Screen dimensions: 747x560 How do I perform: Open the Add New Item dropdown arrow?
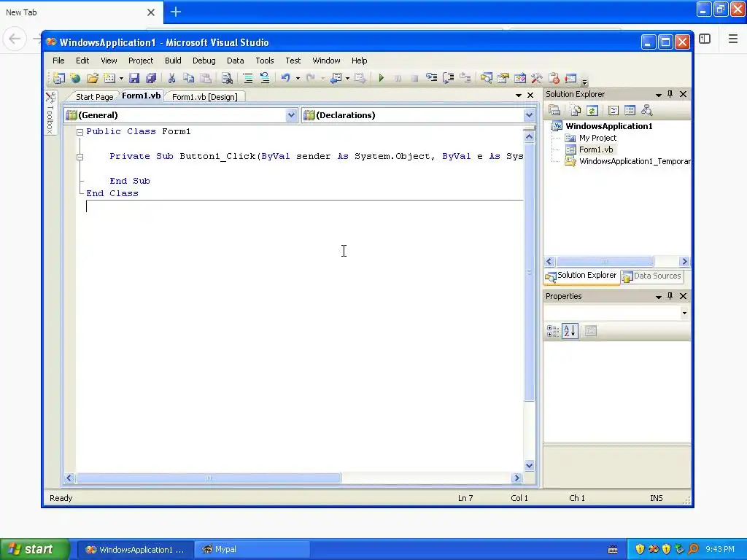[122, 79]
